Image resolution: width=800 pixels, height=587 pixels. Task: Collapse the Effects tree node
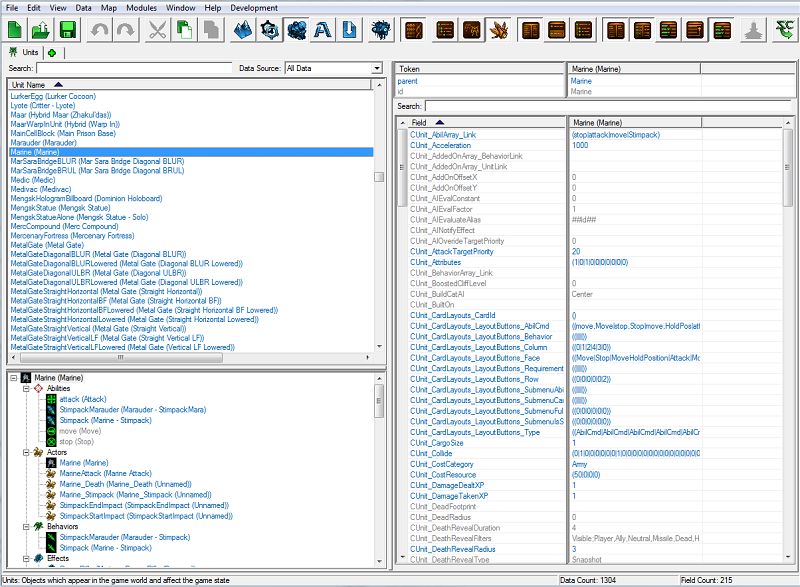pos(26,558)
